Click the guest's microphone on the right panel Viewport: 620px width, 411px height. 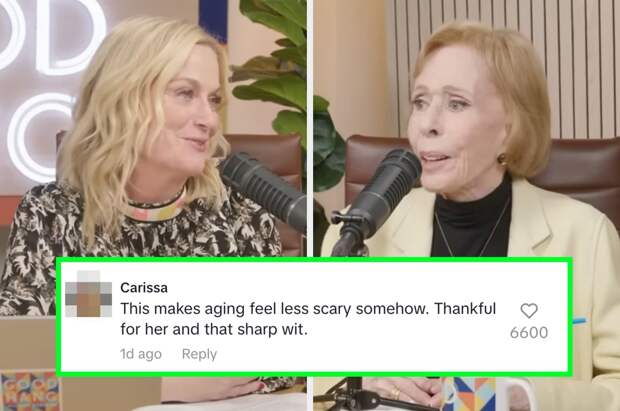coord(376,200)
